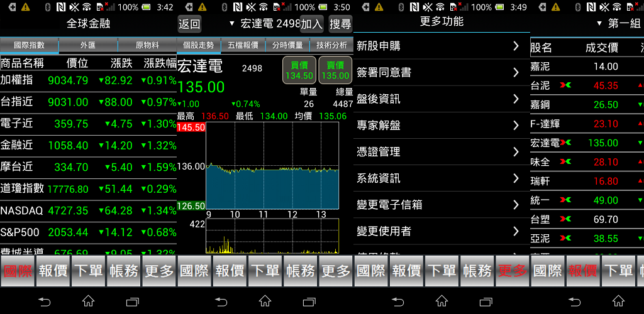Screen dimensions: 644x314
Task: Select the 道瓊指數 row
Action: pos(88,189)
